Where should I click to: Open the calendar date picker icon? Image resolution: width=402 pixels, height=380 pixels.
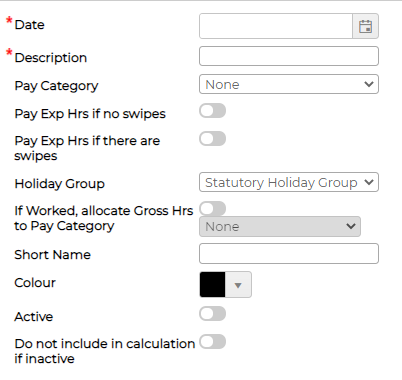click(365, 26)
